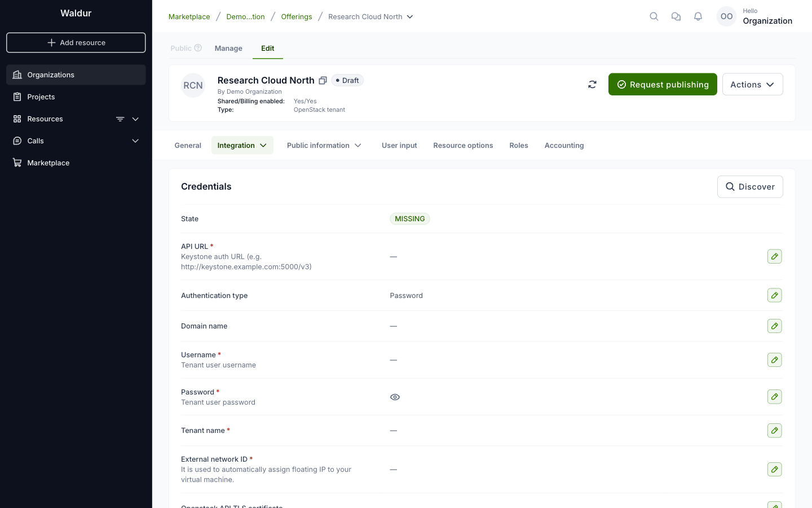The height and width of the screenshot is (508, 812).
Task: Open the Accounting tab
Action: (x=564, y=145)
